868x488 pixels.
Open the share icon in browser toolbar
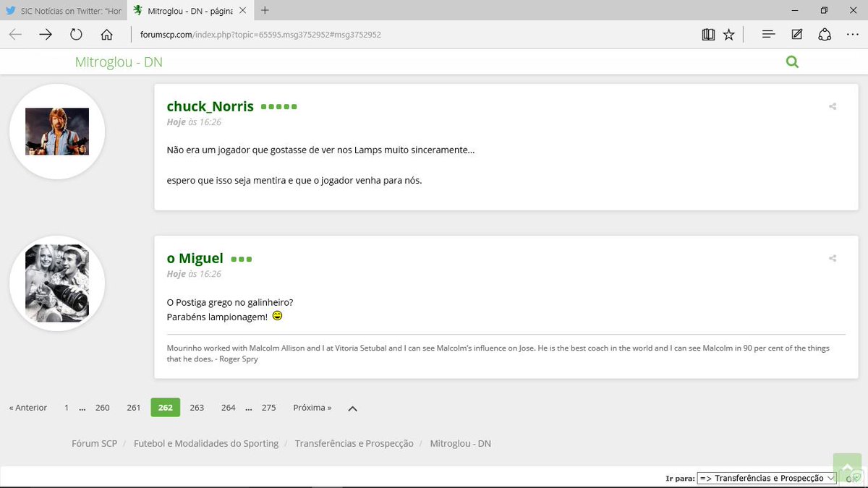click(x=825, y=34)
